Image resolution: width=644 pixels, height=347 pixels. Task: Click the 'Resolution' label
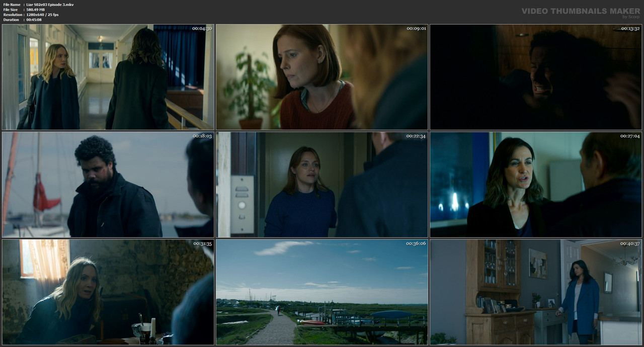click(x=13, y=15)
